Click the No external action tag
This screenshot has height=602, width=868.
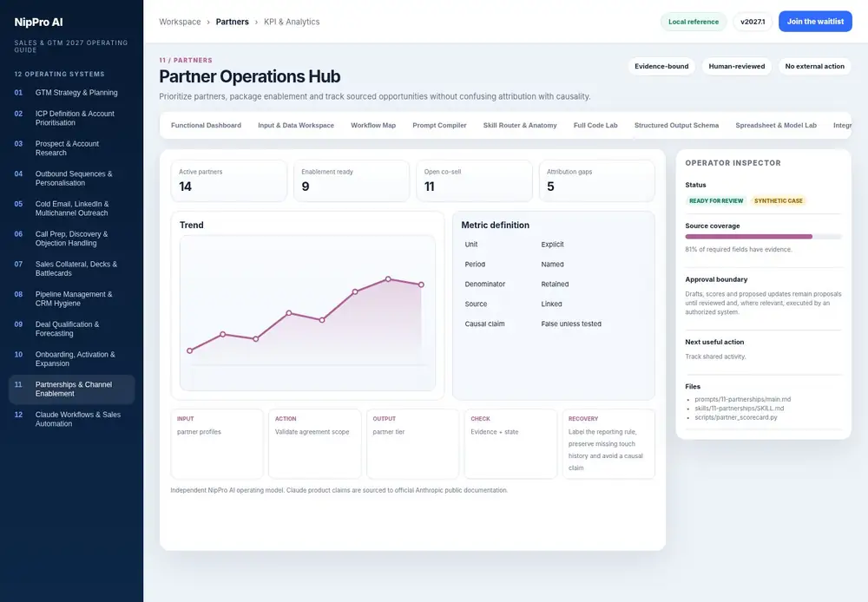[x=814, y=67]
